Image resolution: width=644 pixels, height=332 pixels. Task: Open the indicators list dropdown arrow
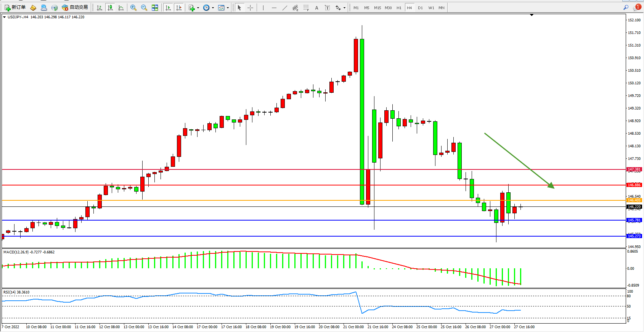pos(198,8)
